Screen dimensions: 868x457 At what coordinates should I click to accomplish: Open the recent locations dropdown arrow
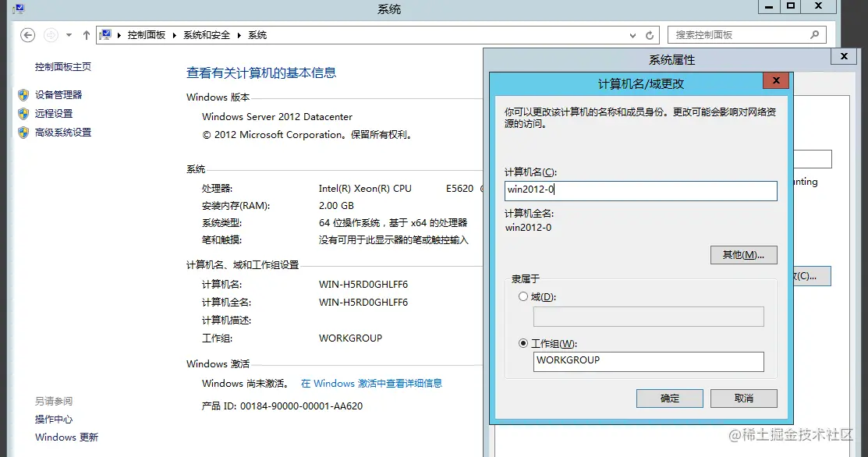click(69, 35)
